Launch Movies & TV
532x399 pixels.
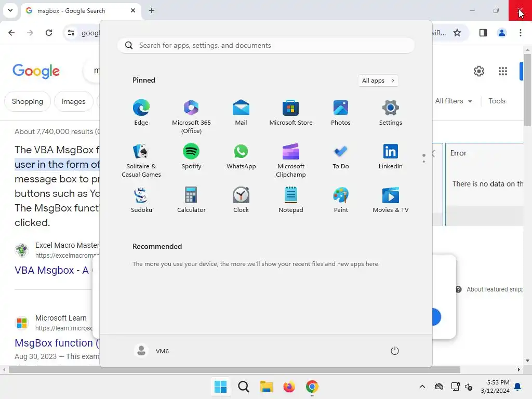tap(391, 200)
